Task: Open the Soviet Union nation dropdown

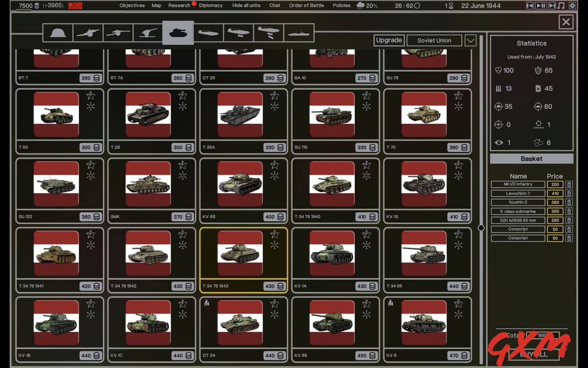Action: (434, 40)
